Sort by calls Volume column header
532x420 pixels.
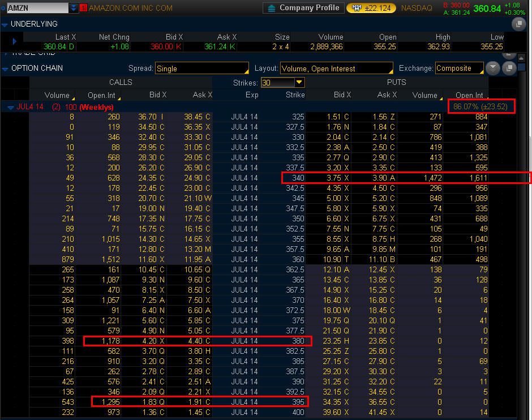(x=57, y=95)
